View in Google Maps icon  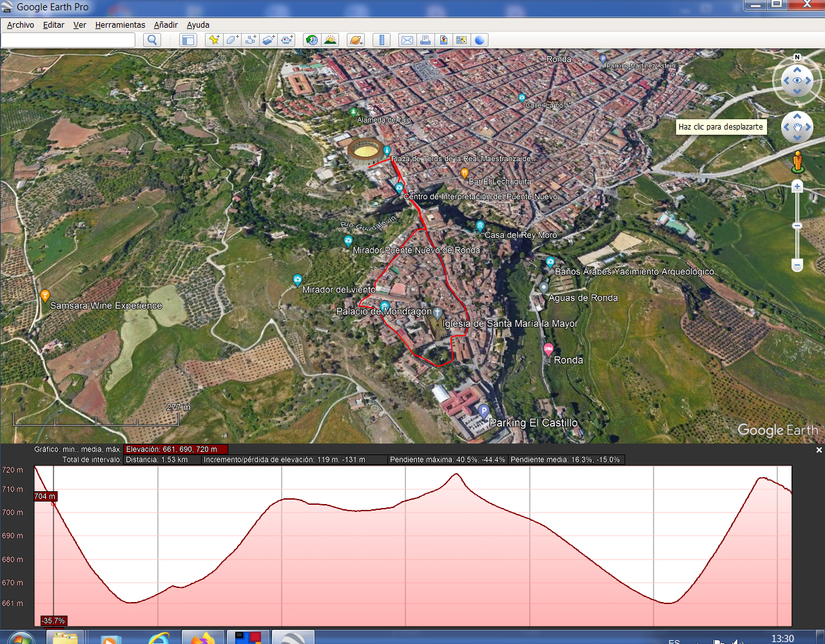point(461,40)
